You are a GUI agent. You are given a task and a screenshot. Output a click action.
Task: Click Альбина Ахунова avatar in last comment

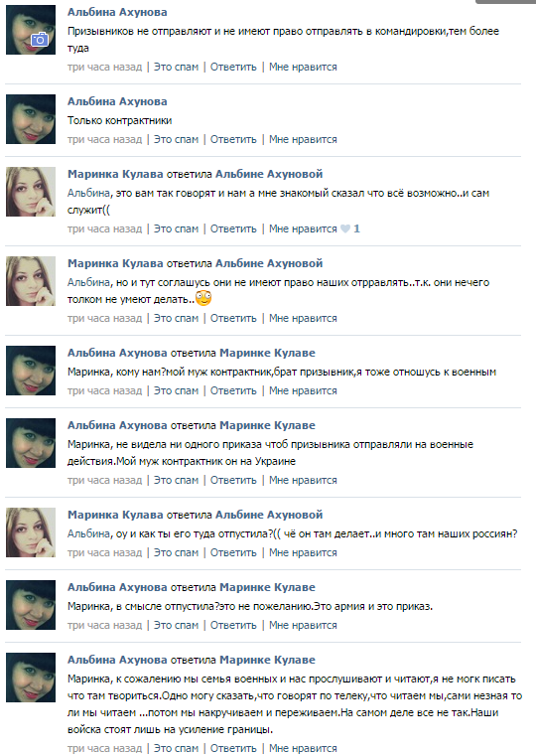coord(31,678)
